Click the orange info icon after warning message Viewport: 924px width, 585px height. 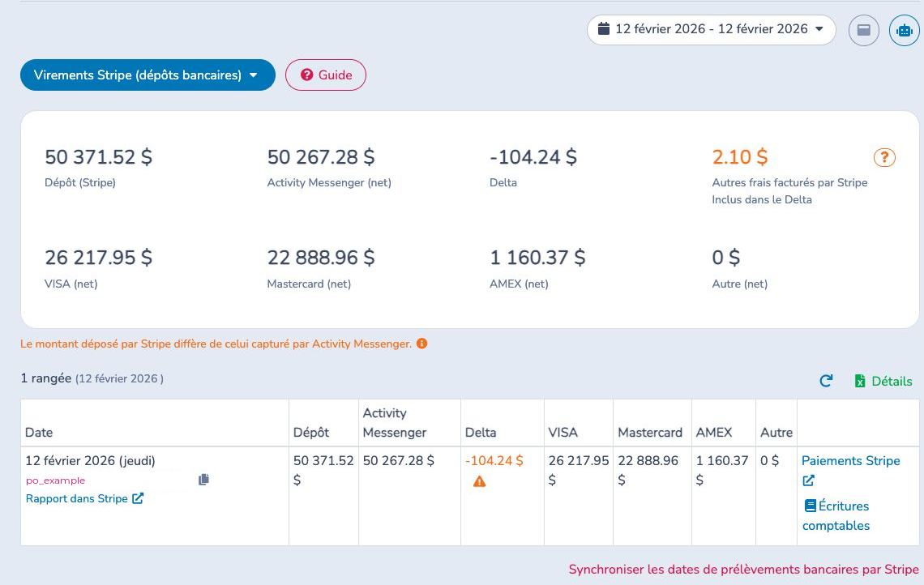point(422,344)
